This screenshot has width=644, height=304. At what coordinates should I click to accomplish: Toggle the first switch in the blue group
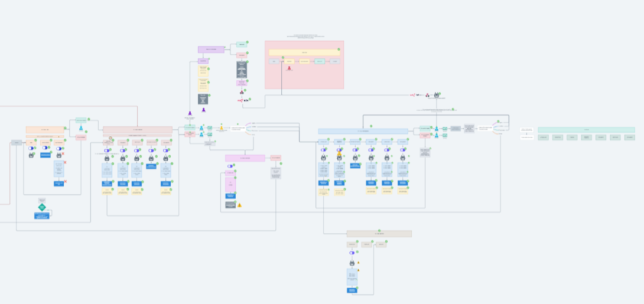(x=323, y=150)
